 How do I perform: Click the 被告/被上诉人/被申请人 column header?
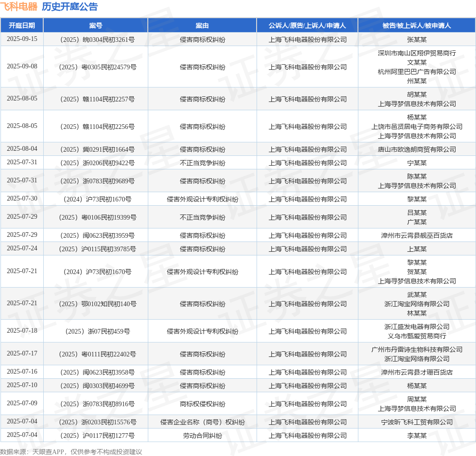[417, 26]
